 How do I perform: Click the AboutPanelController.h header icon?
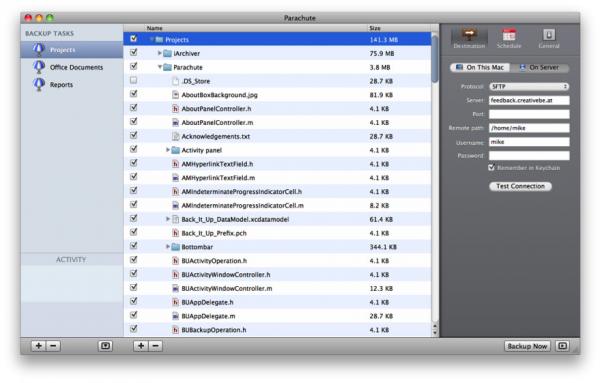[175, 109]
